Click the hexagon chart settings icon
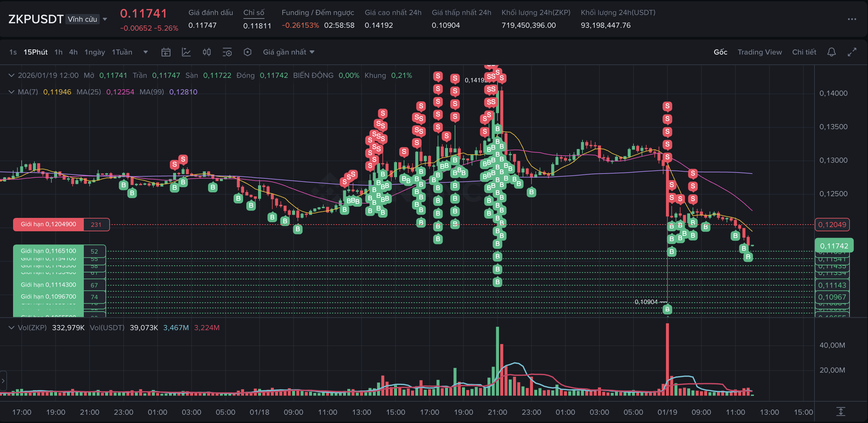Viewport: 868px width, 423px height. [x=248, y=52]
